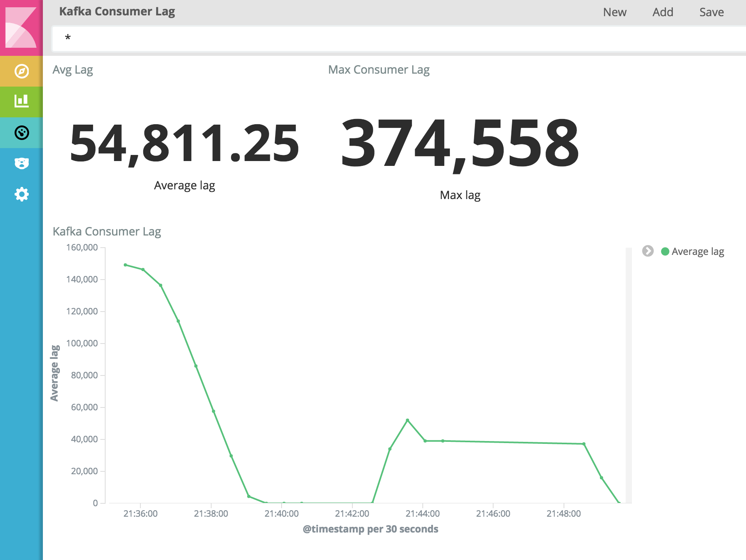The image size is (746, 560).
Task: Click the Max lag metric caption
Action: [460, 195]
